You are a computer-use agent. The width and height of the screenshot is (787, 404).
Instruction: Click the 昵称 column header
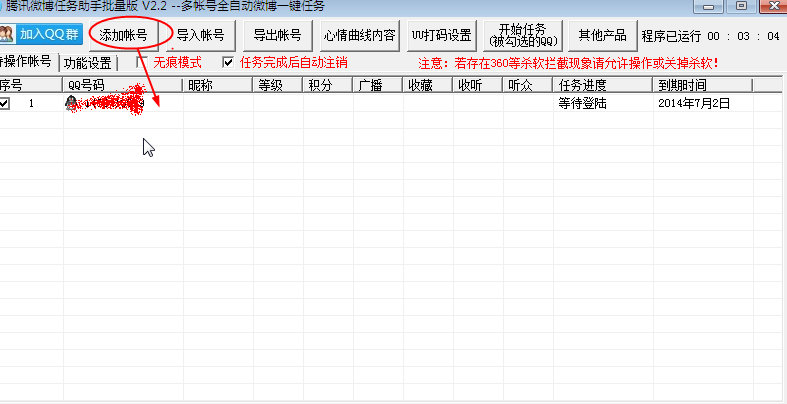218,85
